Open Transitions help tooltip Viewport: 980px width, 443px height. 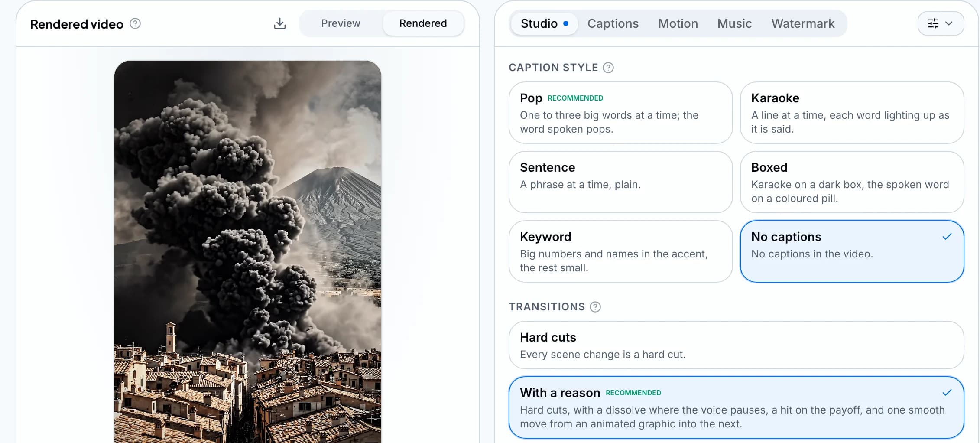click(595, 307)
